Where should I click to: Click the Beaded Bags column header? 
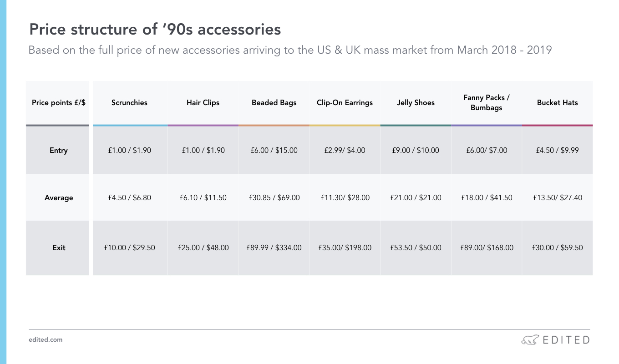274,103
